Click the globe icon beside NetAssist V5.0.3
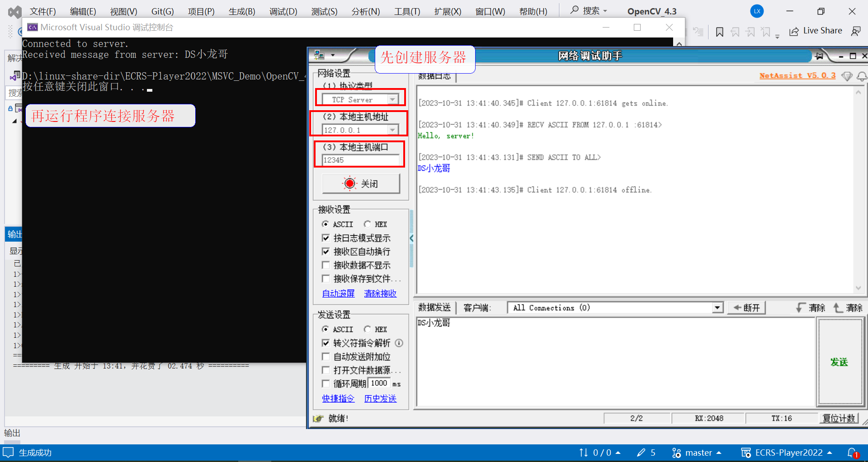 [x=846, y=76]
